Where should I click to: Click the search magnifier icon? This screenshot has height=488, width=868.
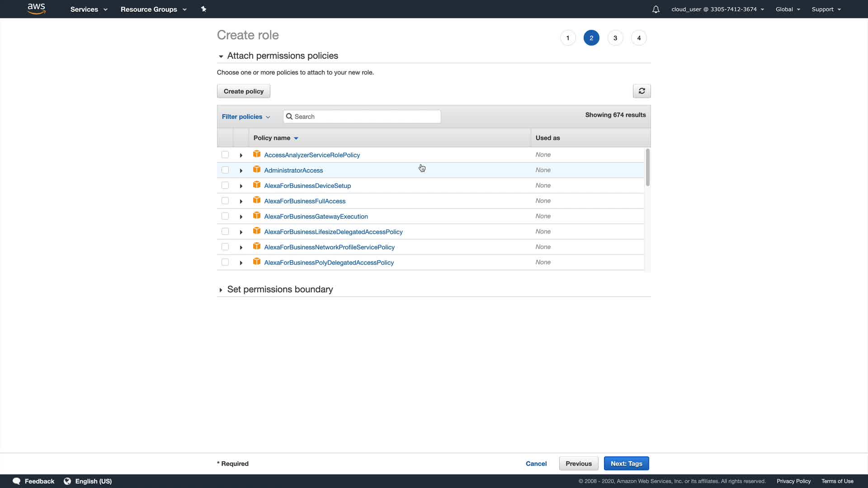pyautogui.click(x=289, y=117)
